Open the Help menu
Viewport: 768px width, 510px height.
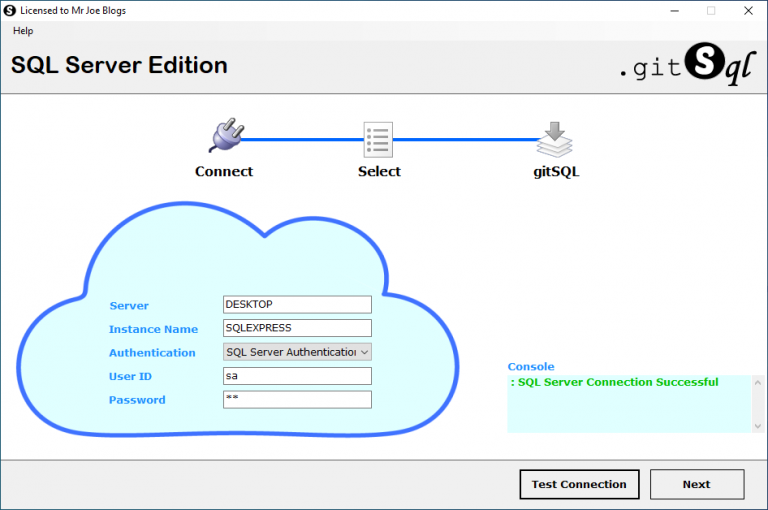[x=23, y=31]
